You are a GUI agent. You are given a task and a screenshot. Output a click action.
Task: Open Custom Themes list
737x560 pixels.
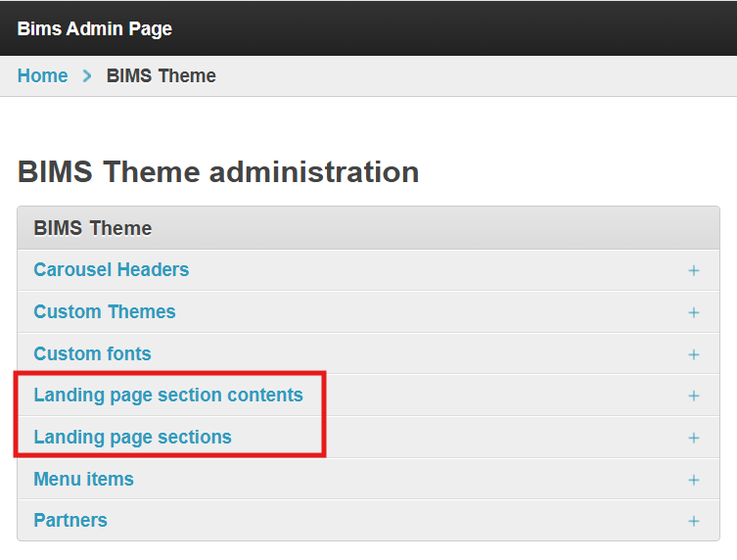(x=105, y=311)
